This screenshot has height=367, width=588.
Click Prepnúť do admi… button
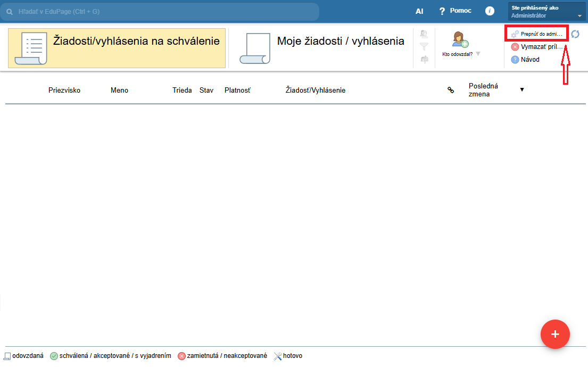[536, 34]
